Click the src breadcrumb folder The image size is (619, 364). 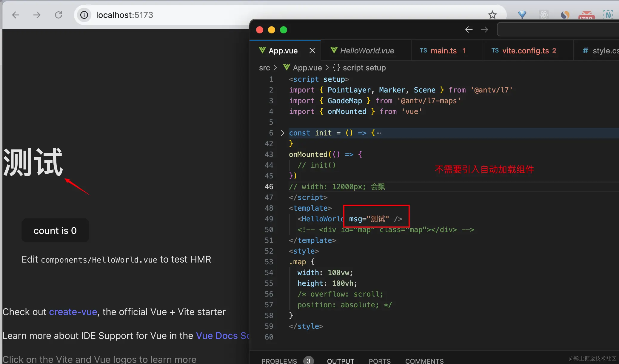264,68
